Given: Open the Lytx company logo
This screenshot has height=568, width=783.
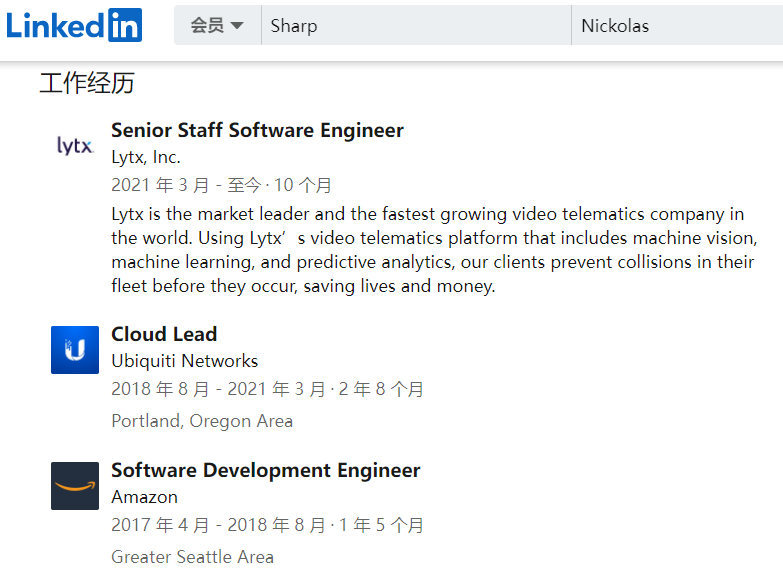Looking at the screenshot, I should tap(75, 146).
